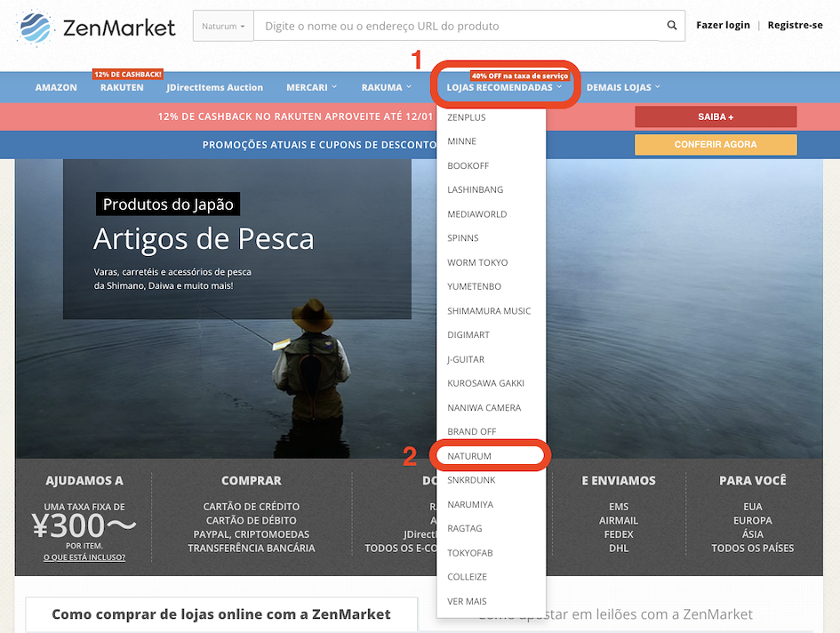Viewport: 840px width, 633px height.
Task: Click the CONFERIR AGORA button
Action: click(716, 145)
